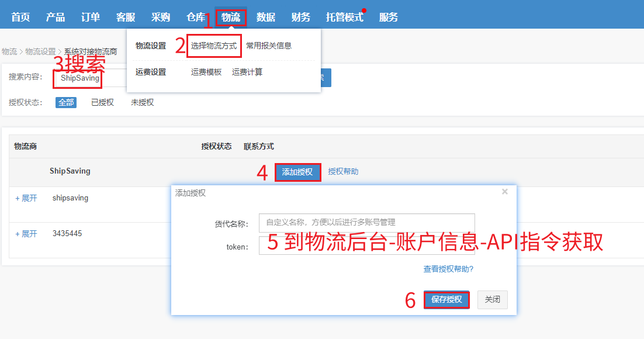The image size is (644, 339).
Task: Open the 托管模式 menu
Action: (345, 18)
